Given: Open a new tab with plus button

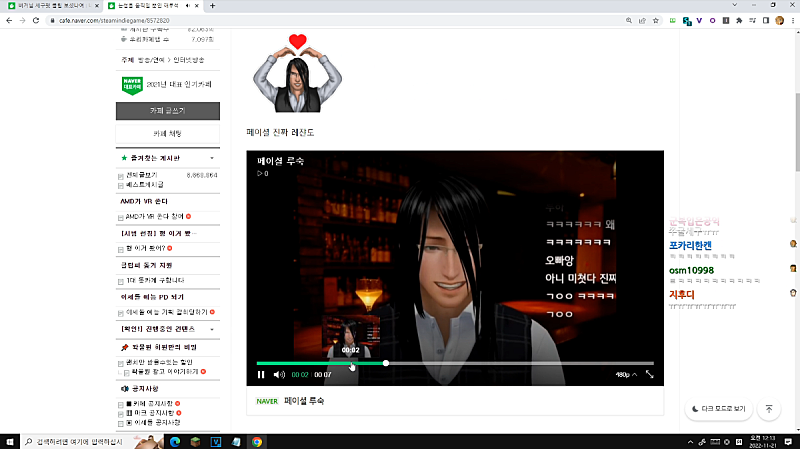Looking at the screenshot, I should pyautogui.click(x=212, y=6).
